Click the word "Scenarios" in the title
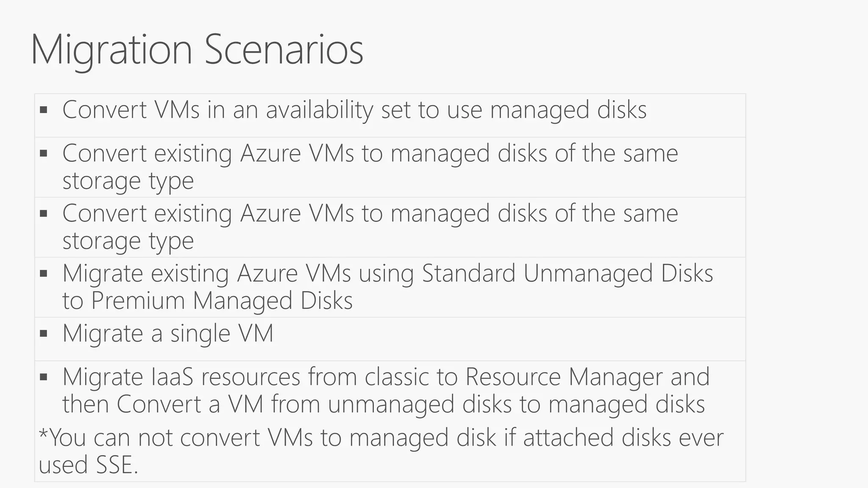Viewport: 868px width, 488px height. (284, 50)
